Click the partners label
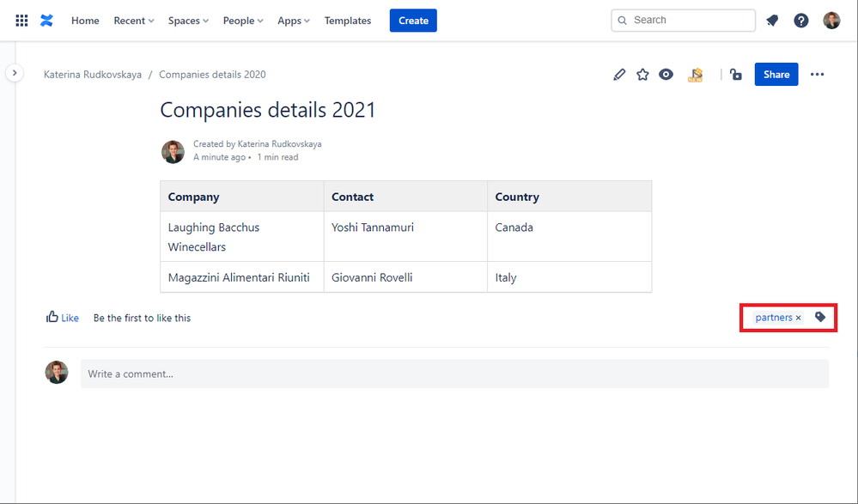This screenshot has height=504, width=858. [774, 318]
